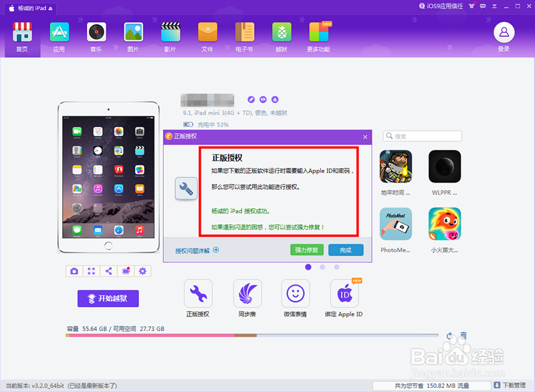Click the fullscreen expand icon under iPad
The height and width of the screenshot is (392, 535).
(x=92, y=271)
